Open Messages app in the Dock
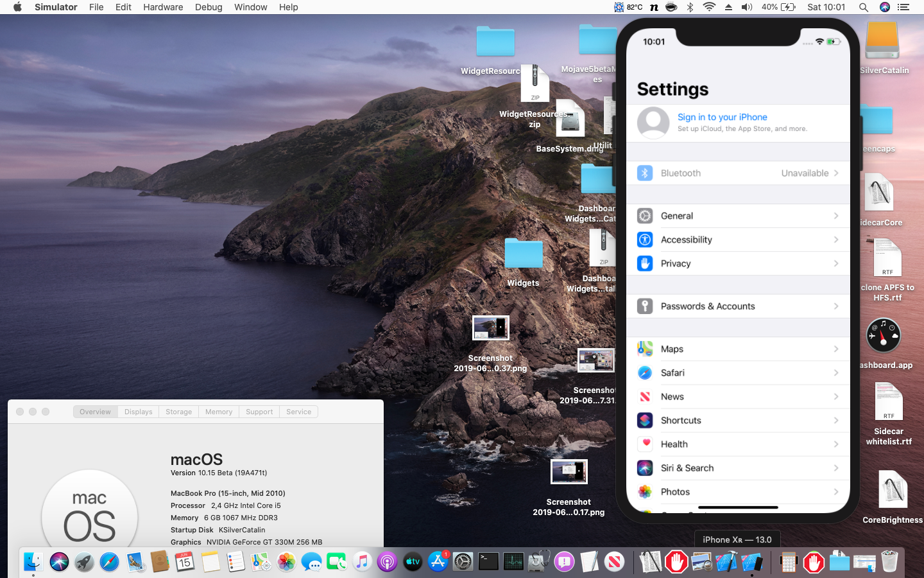 point(311,562)
